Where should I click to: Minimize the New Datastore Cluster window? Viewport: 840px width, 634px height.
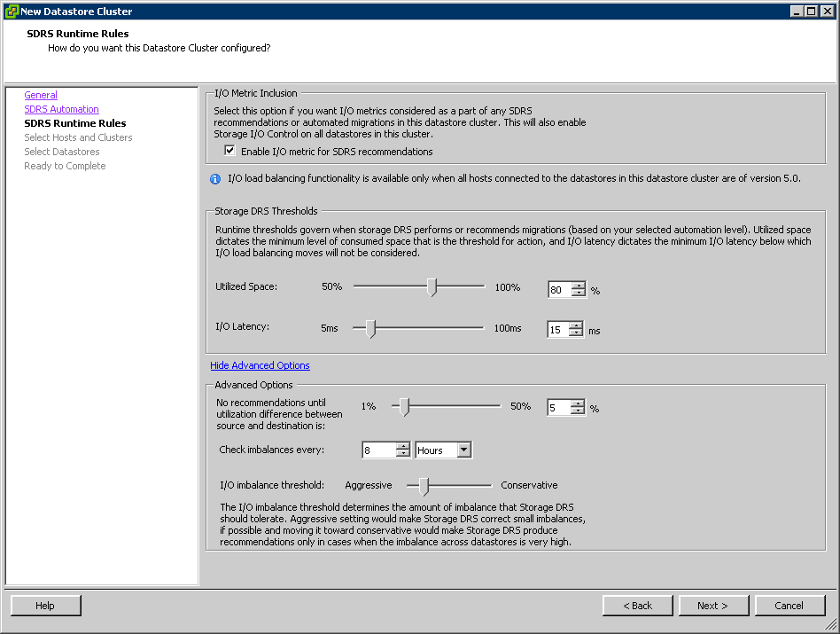(x=797, y=12)
